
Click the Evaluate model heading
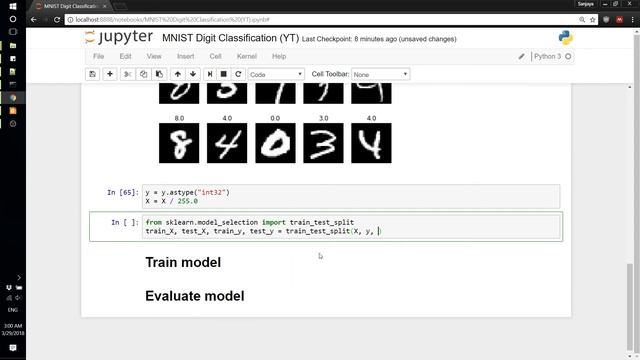[x=195, y=296]
